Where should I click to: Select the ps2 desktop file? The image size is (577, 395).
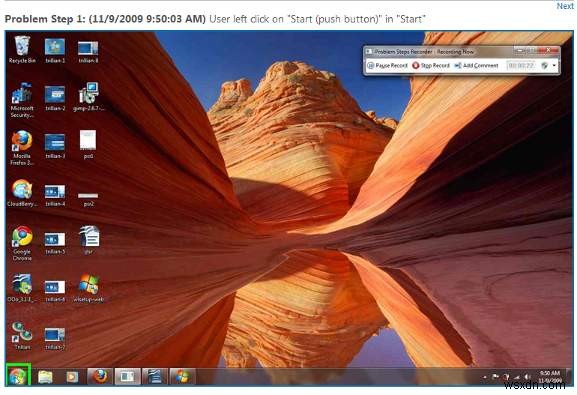88,199
